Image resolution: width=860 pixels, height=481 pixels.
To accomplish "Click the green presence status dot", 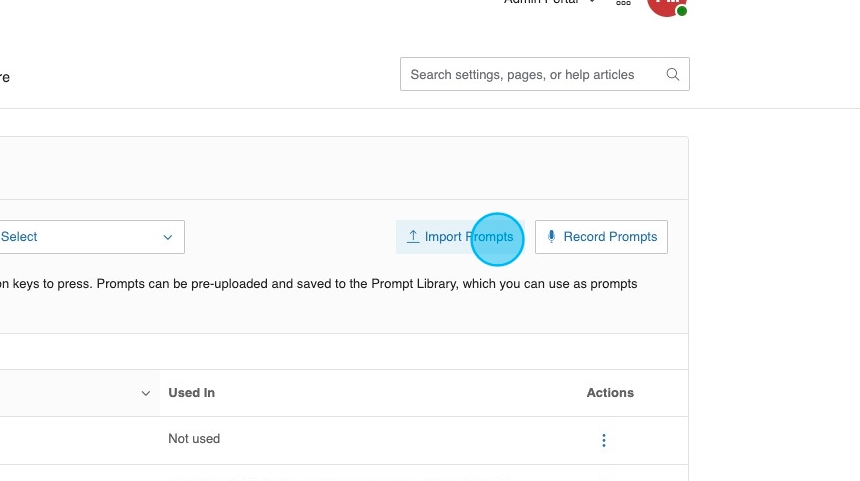I will tap(682, 11).
